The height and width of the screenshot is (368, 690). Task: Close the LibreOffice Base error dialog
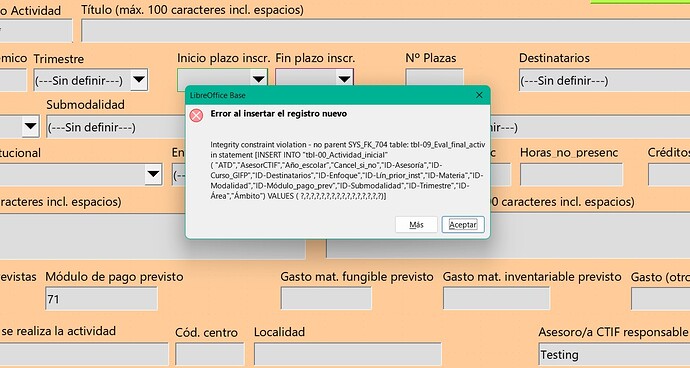(x=479, y=95)
